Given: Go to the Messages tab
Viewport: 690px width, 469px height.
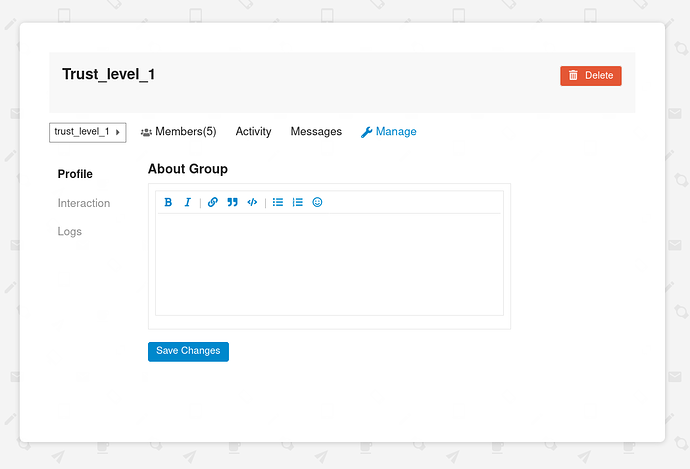Looking at the screenshot, I should pos(316,132).
